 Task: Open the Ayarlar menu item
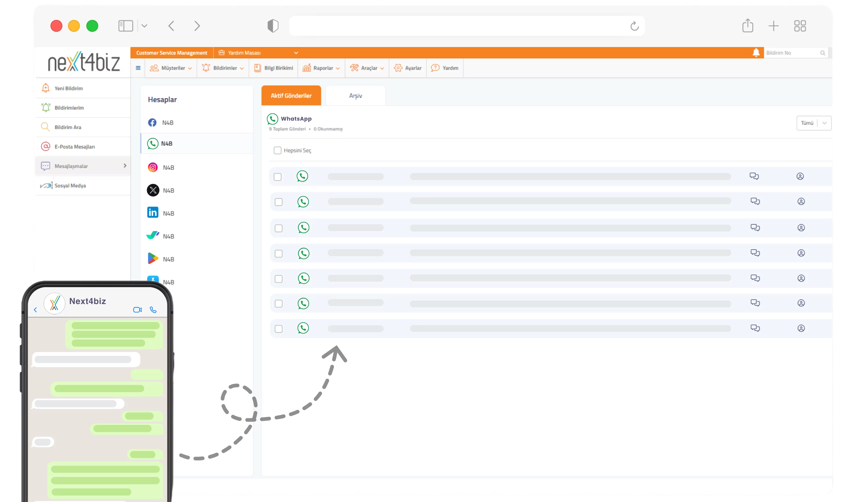click(407, 68)
